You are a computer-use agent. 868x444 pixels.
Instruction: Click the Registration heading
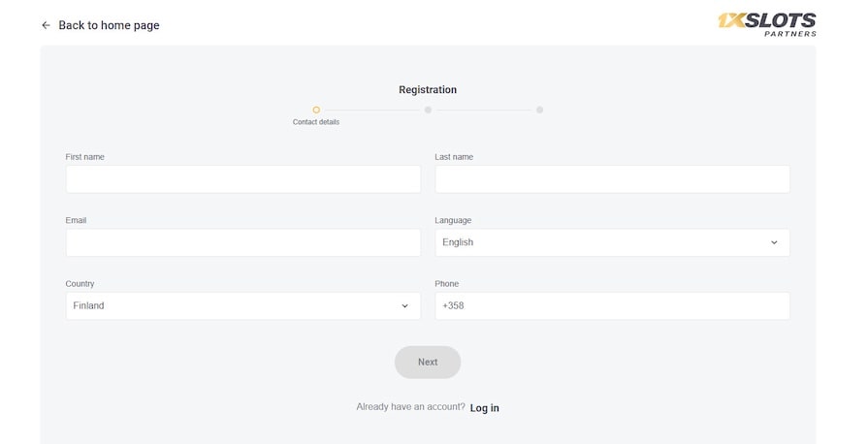click(x=428, y=90)
